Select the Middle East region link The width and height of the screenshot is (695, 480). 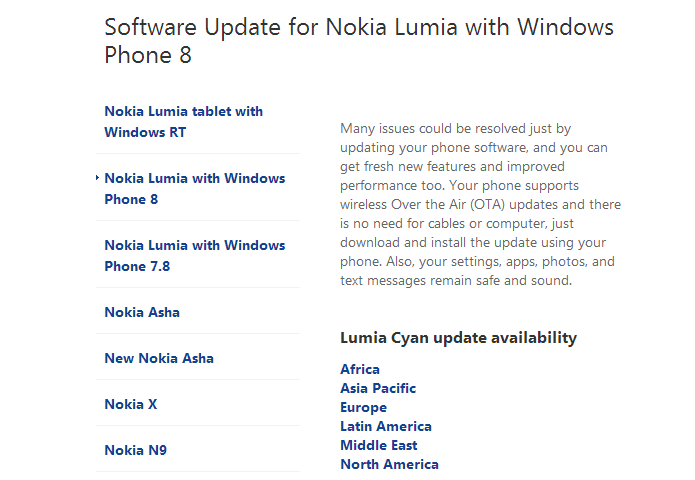pos(379,445)
